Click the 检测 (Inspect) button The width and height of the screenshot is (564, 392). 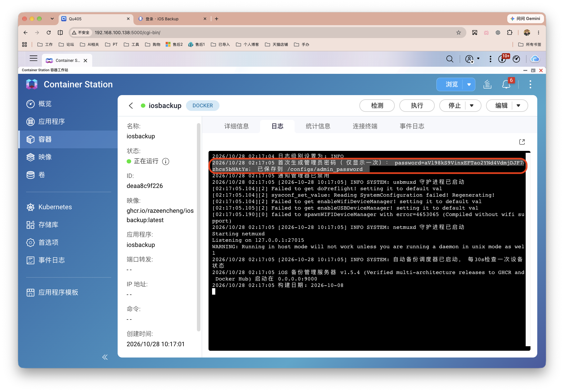[377, 106]
